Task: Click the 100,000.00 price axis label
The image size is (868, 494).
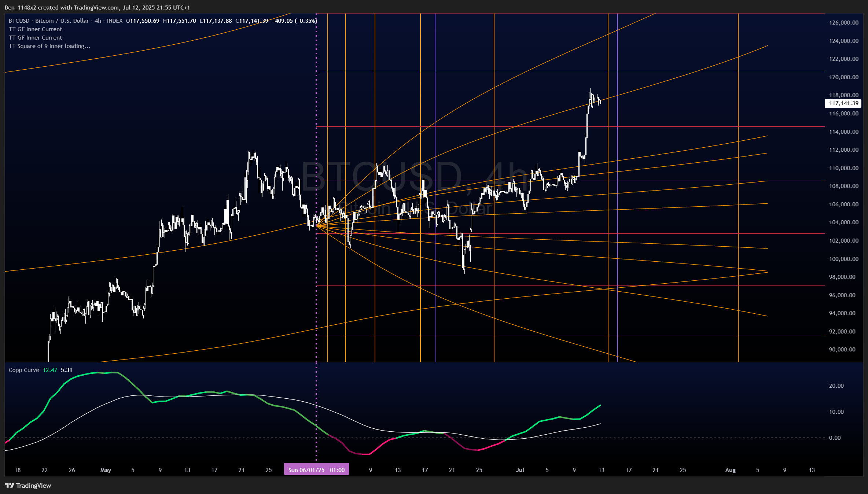Action: point(844,259)
